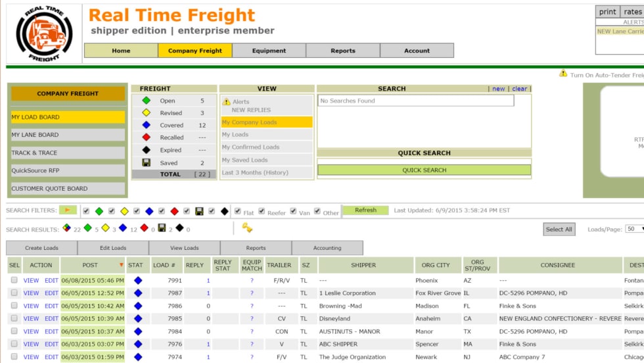Click the Real Time Freight truck logo
Viewport: 644px width, 363px height.
[x=43, y=34]
